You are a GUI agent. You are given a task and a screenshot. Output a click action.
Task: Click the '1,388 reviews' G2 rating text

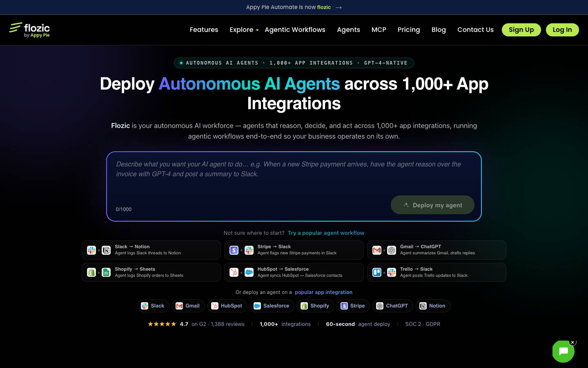227,324
